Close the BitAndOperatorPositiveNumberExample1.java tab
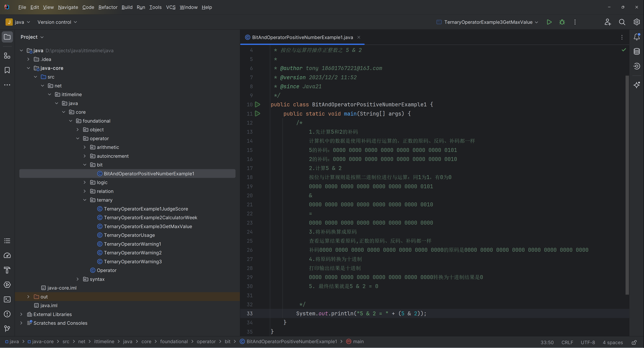 point(359,37)
